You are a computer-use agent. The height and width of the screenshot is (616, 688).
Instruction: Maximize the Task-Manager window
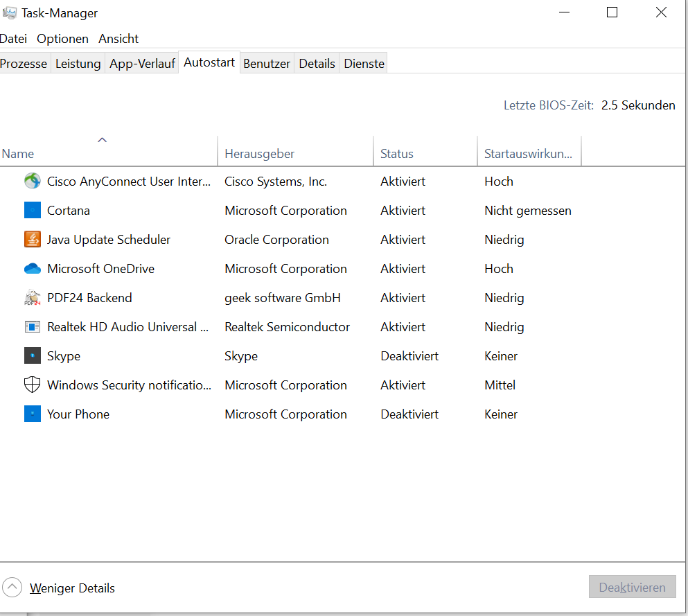(x=612, y=12)
